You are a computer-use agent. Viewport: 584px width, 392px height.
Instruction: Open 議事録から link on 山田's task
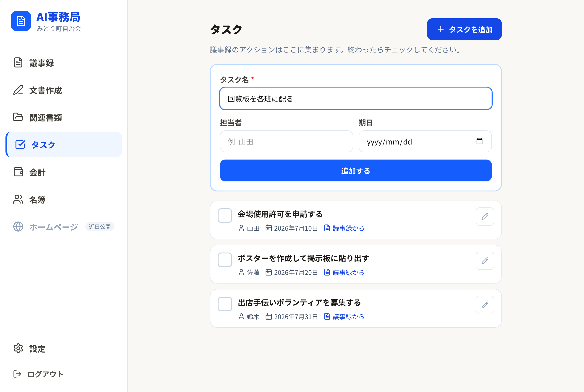[x=344, y=228]
